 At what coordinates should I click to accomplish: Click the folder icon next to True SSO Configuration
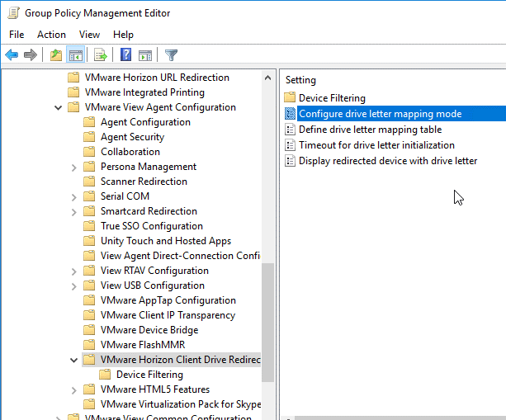tap(89, 226)
